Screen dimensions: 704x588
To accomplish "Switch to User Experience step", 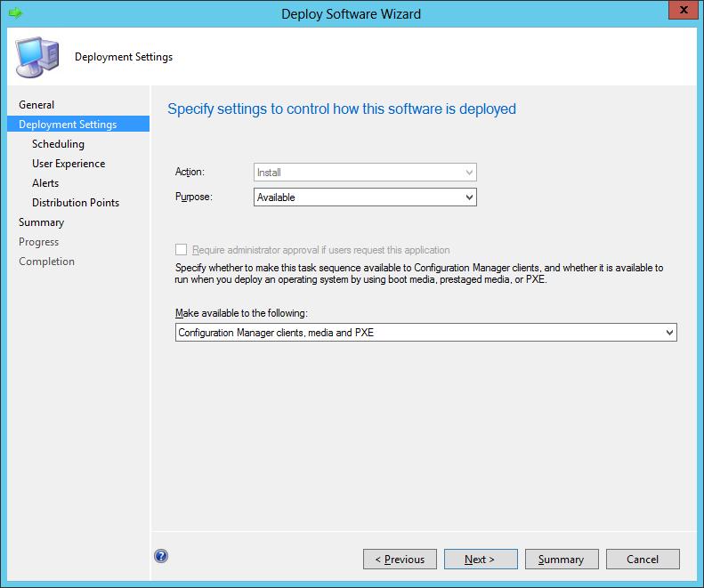I will (x=69, y=164).
